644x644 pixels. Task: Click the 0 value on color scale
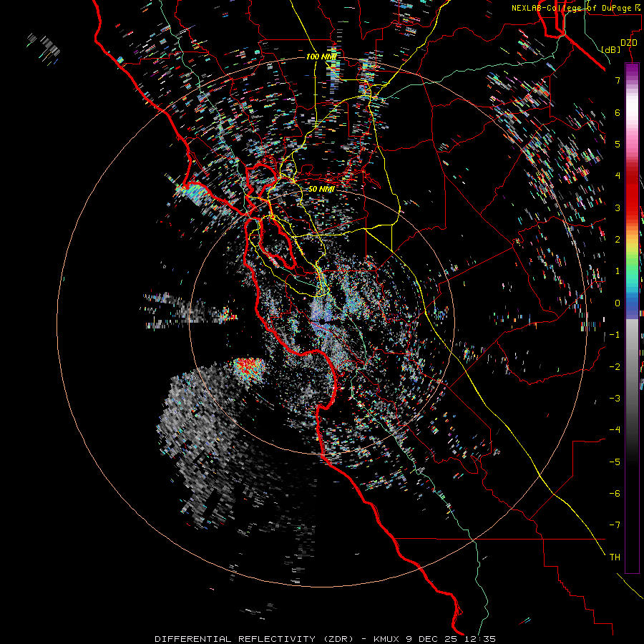coord(618,303)
